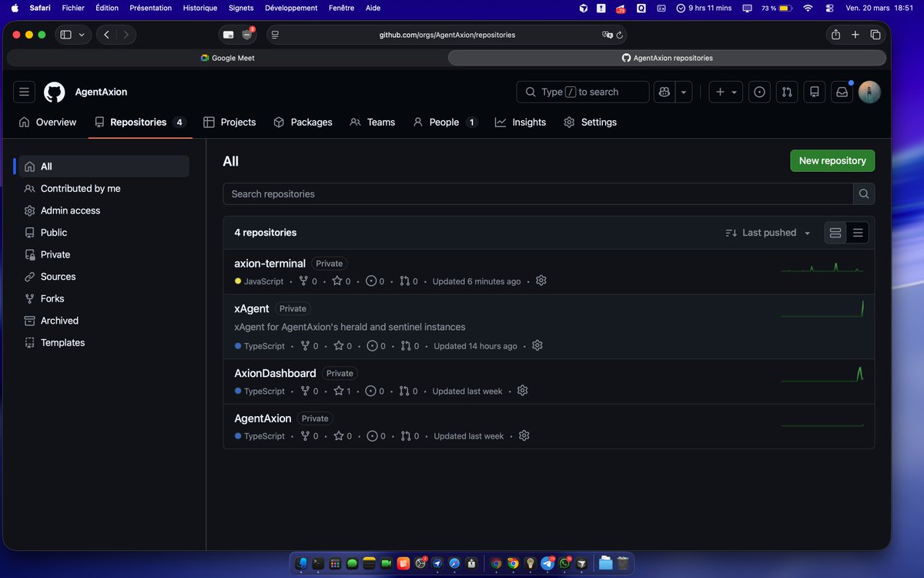Open the Safari sidebar dropdown chevron
This screenshot has height=578, width=924.
(82, 35)
